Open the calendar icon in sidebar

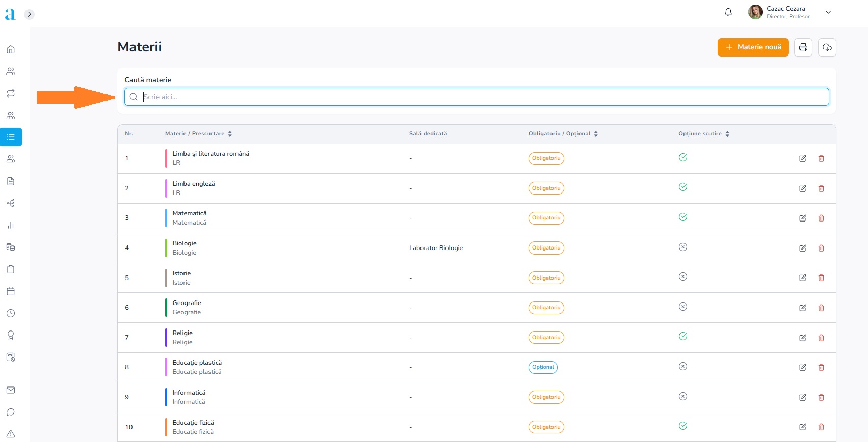(x=11, y=291)
